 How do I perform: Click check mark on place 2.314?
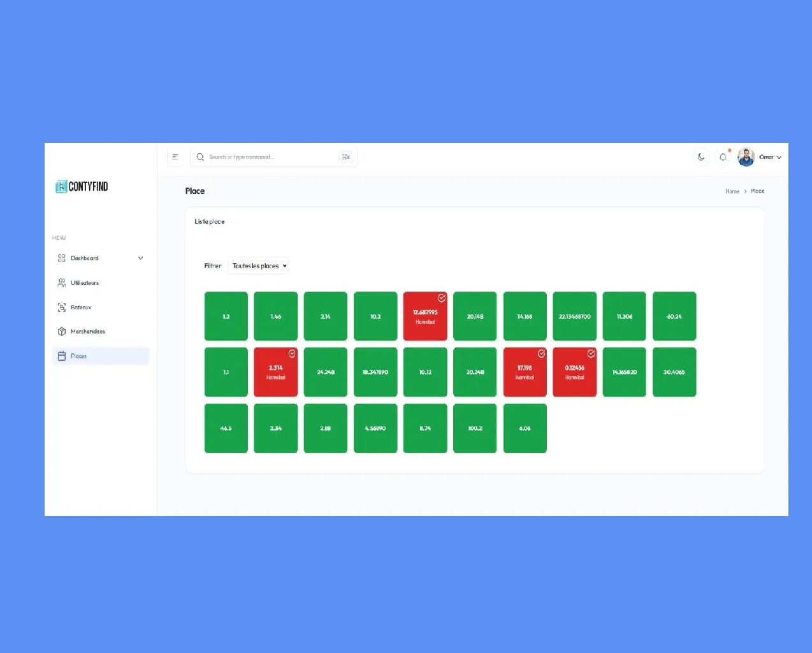pyautogui.click(x=292, y=353)
